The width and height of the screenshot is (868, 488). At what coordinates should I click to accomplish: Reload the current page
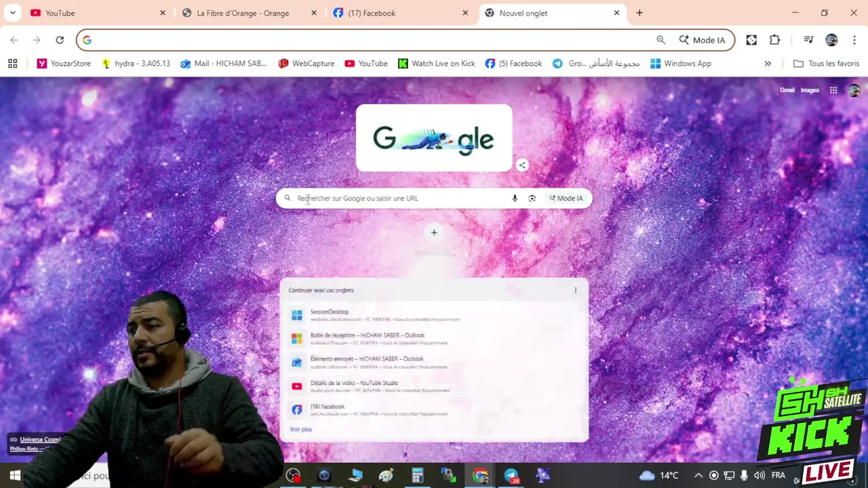point(60,40)
